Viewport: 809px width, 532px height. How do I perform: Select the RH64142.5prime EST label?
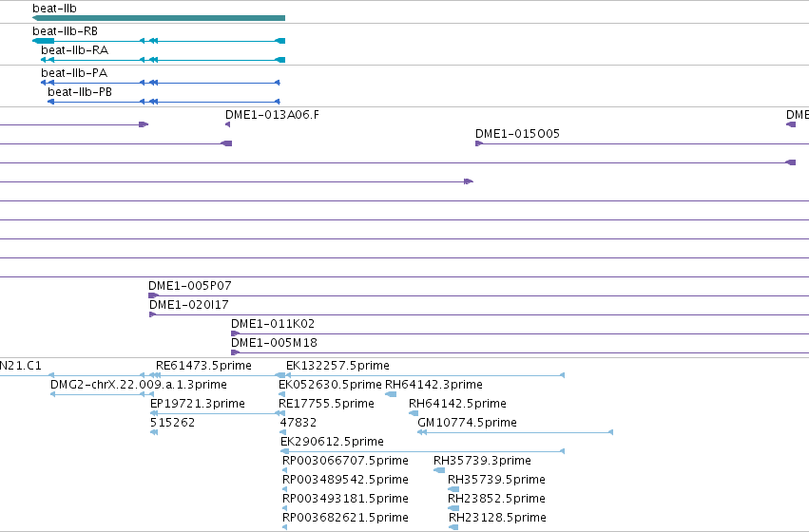pos(457,403)
